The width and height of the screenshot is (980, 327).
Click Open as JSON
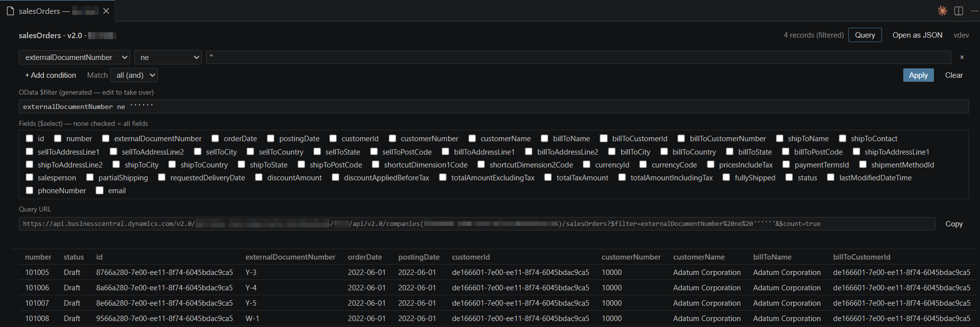(917, 35)
